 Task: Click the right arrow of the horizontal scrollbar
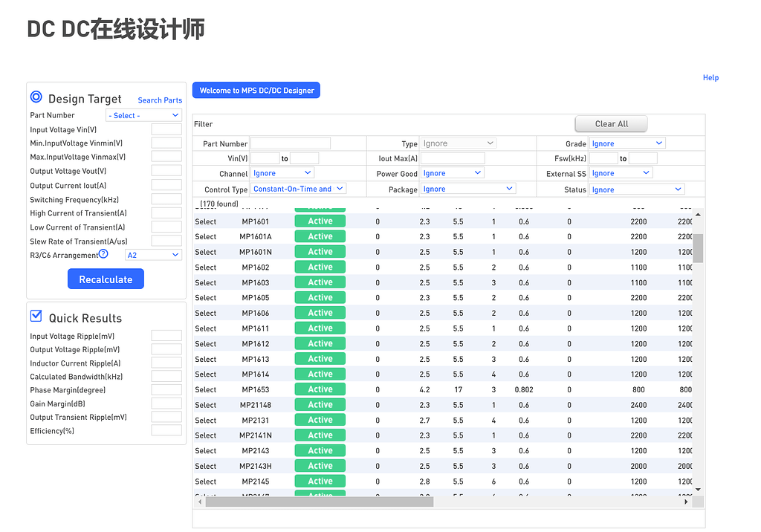click(686, 502)
